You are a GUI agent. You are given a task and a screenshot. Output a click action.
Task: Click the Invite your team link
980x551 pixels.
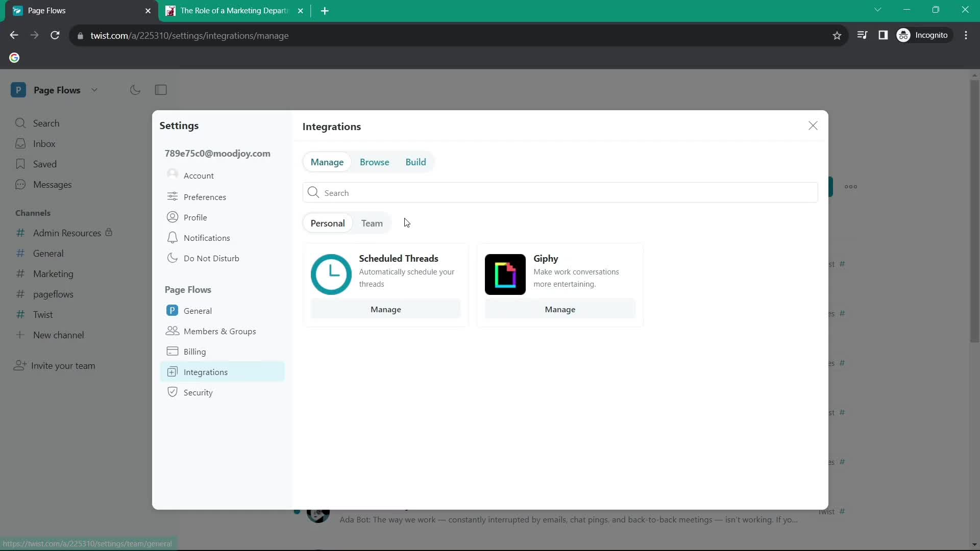[63, 365]
